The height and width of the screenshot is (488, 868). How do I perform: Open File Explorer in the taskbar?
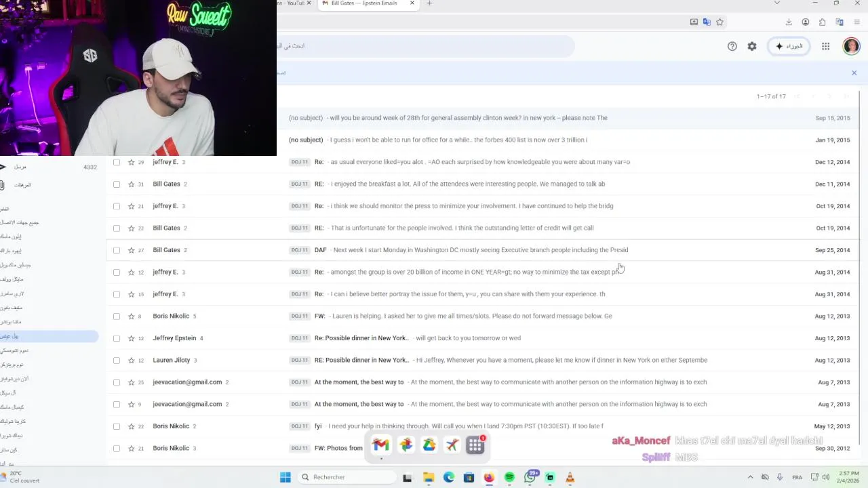pos(429,477)
